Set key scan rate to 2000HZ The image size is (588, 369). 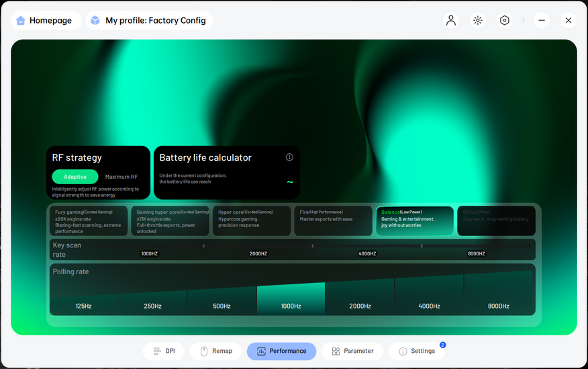(x=258, y=254)
